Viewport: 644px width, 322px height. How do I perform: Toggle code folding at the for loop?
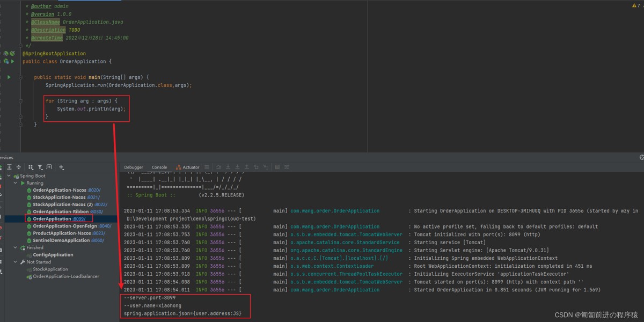[21, 101]
